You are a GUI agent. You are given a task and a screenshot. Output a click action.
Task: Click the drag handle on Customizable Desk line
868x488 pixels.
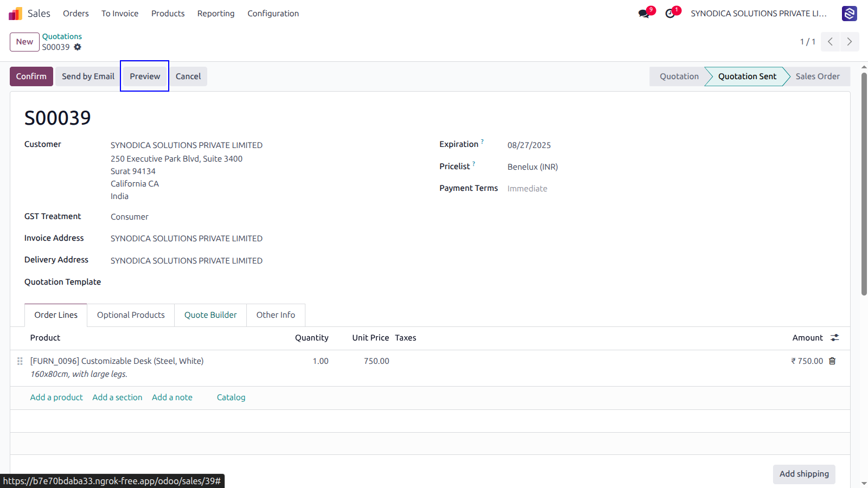click(20, 361)
